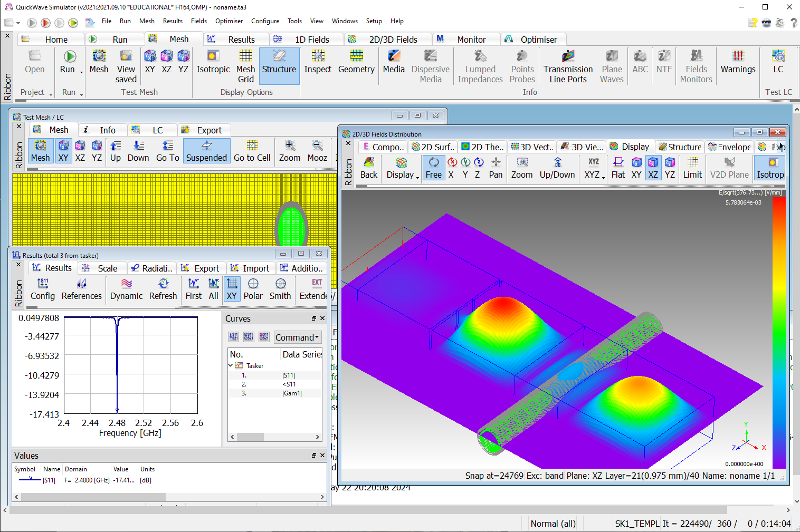This screenshot has width=800, height=532.
Task: Click Run simulation in main ribbon
Action: (68, 62)
